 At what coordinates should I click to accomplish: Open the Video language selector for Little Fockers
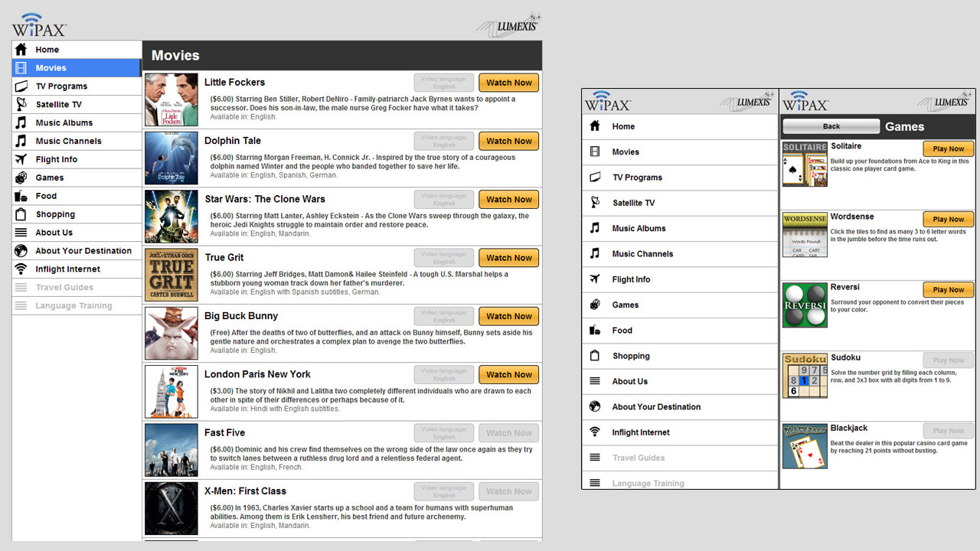coord(444,83)
